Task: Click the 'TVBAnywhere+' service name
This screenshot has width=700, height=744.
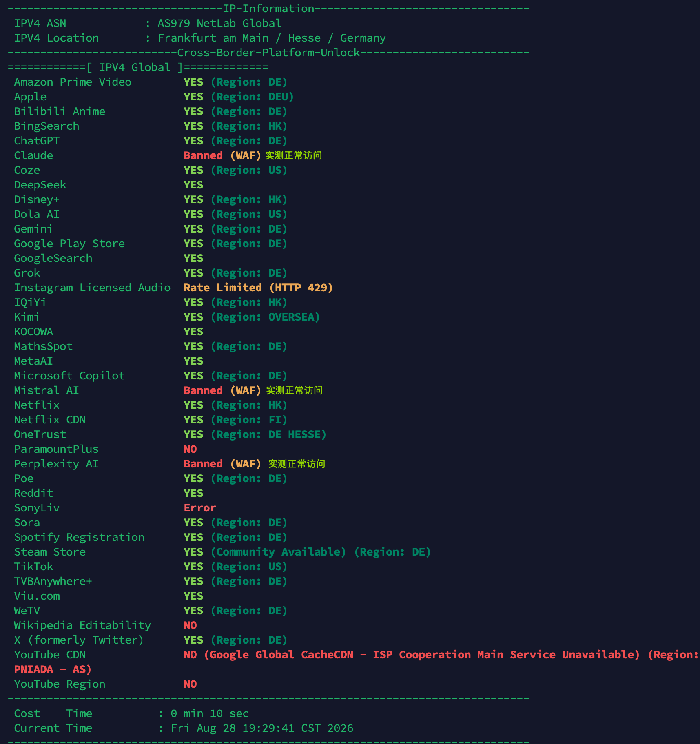Action: point(53,581)
